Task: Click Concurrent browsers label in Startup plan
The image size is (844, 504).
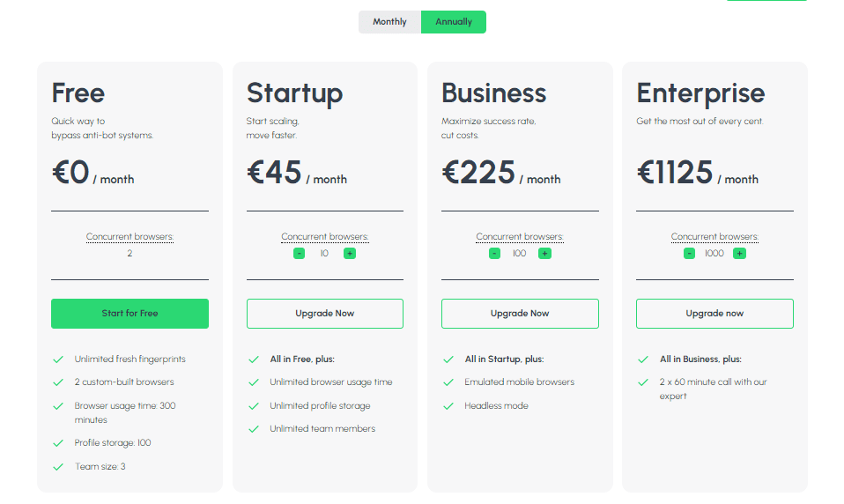Action: point(325,237)
